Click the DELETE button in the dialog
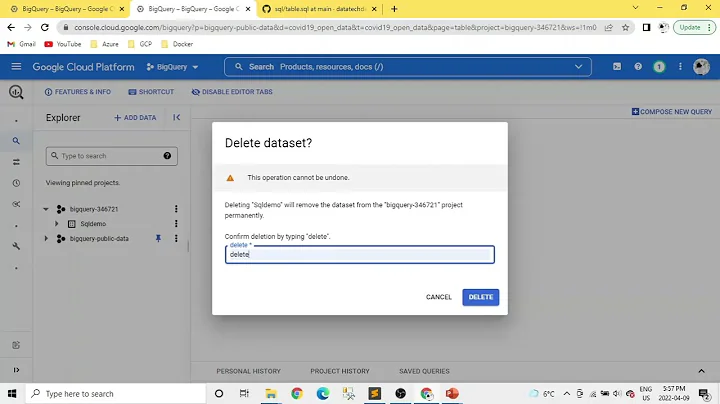The width and height of the screenshot is (720, 404). coord(480,297)
